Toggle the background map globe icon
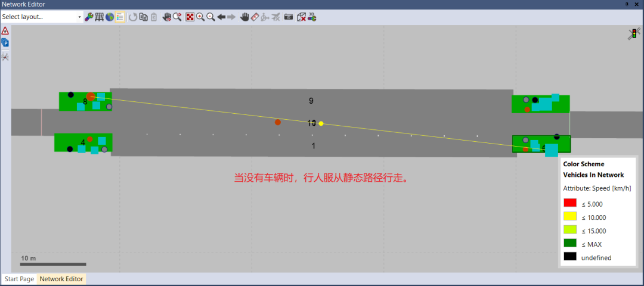This screenshot has height=286, width=644. [109, 17]
